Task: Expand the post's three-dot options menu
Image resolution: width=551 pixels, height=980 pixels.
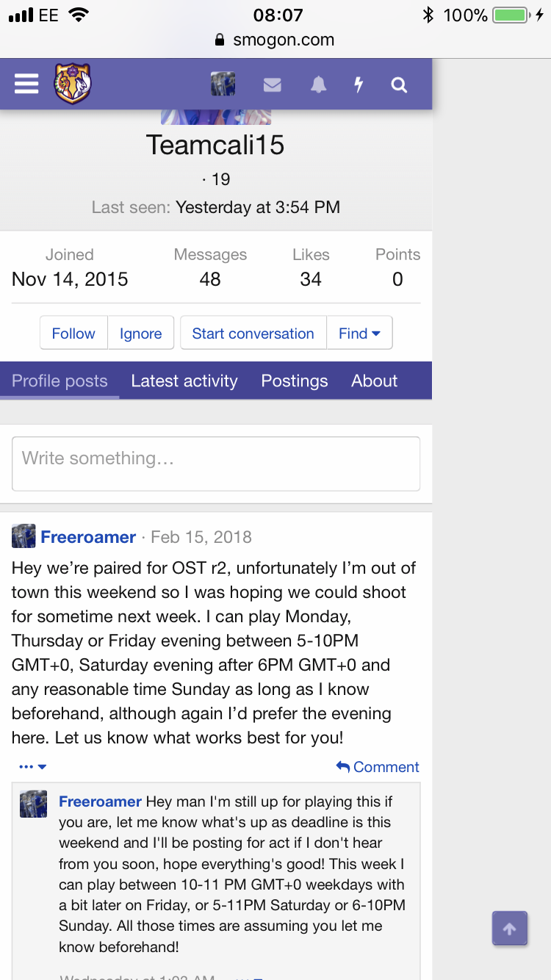Action: 32,767
